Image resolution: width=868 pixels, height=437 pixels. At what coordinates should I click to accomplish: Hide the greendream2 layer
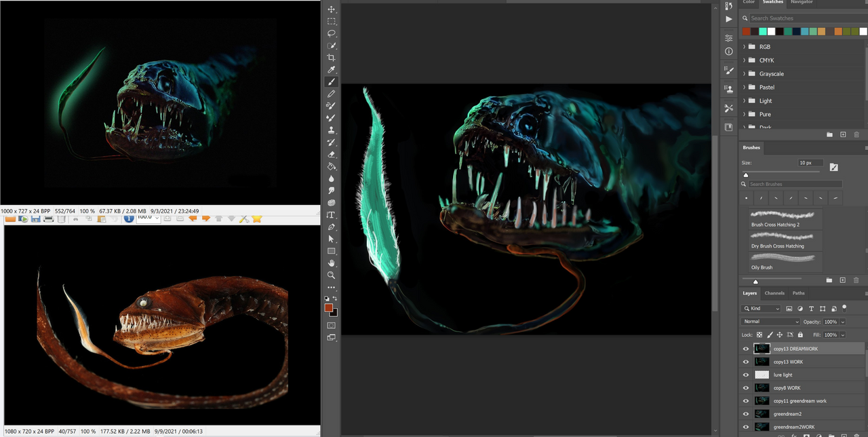[746, 414]
